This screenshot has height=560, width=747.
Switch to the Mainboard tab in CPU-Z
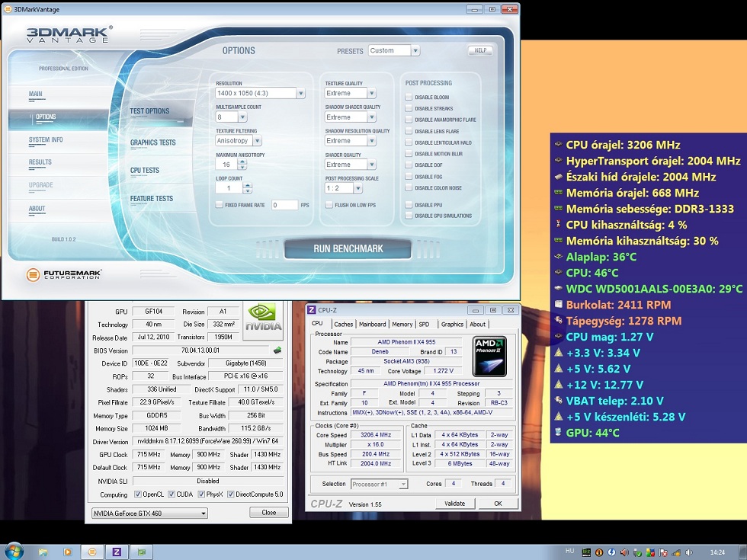pyautogui.click(x=372, y=325)
